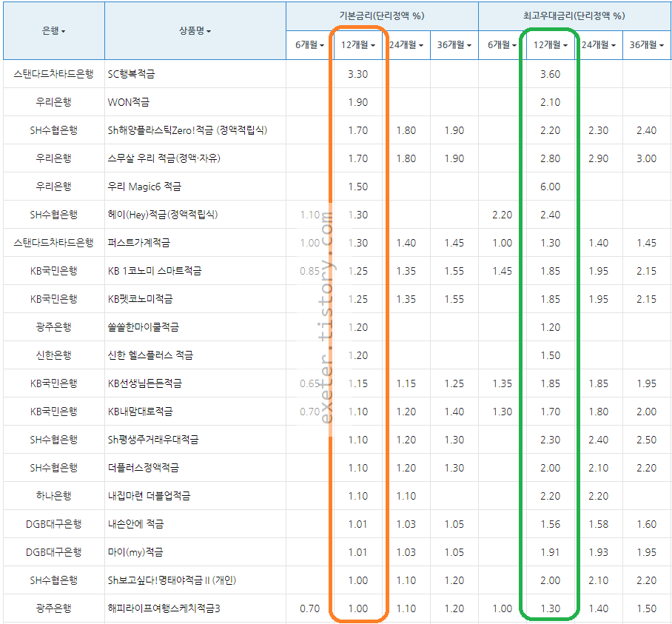Image resolution: width=672 pixels, height=624 pixels.
Task: Click 우리은행 in the WON적금 row
Action: click(x=53, y=102)
